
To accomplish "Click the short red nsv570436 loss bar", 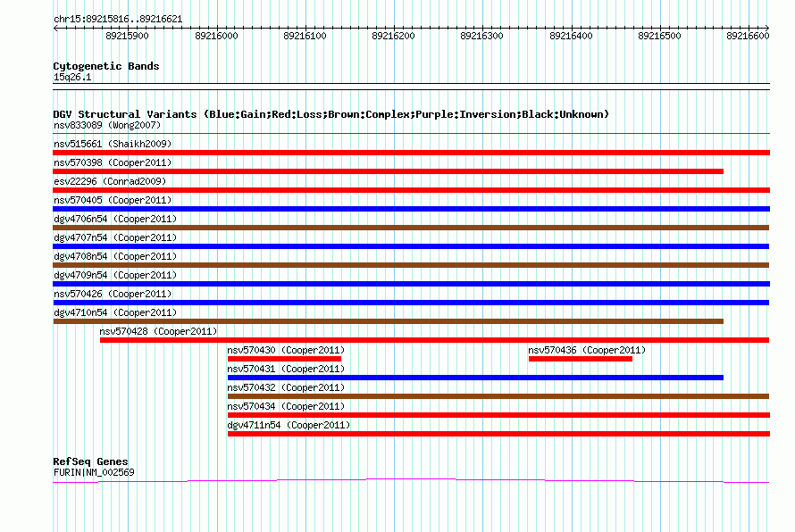I will pos(581,359).
